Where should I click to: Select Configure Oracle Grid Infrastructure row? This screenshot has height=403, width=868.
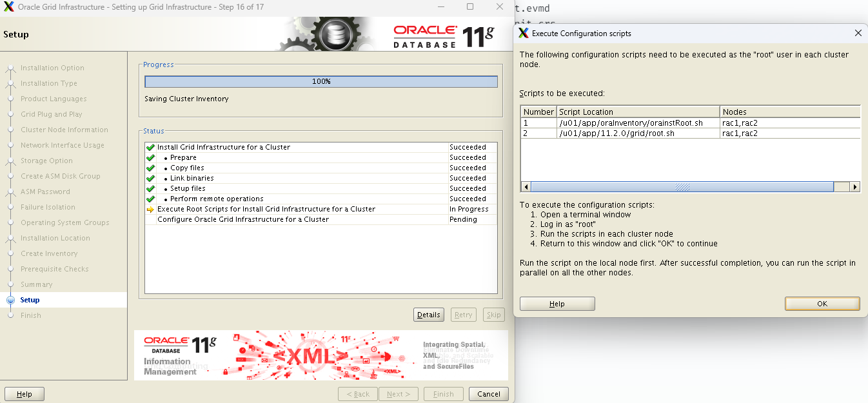(321, 219)
